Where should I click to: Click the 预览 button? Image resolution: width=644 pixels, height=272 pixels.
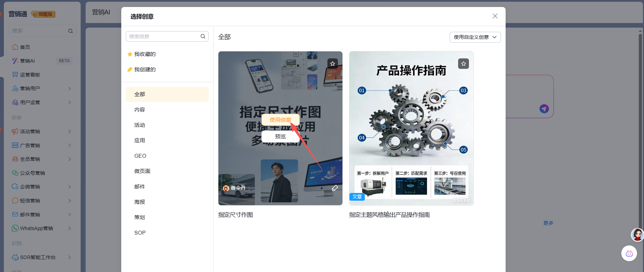pos(280,137)
